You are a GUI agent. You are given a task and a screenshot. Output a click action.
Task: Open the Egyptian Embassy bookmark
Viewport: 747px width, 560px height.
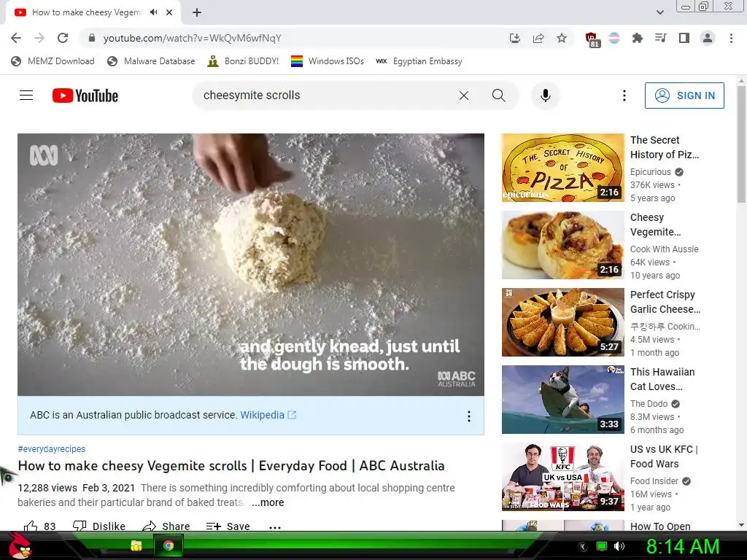pyautogui.click(x=419, y=61)
